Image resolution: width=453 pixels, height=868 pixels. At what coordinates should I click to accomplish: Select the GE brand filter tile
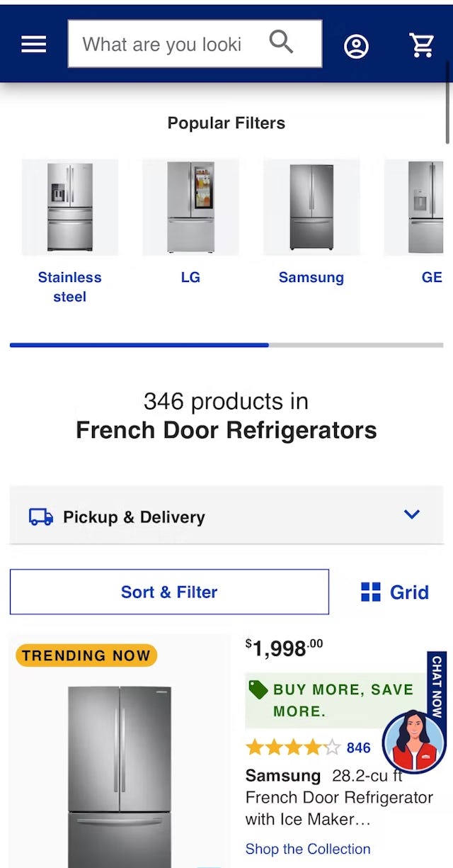425,207
